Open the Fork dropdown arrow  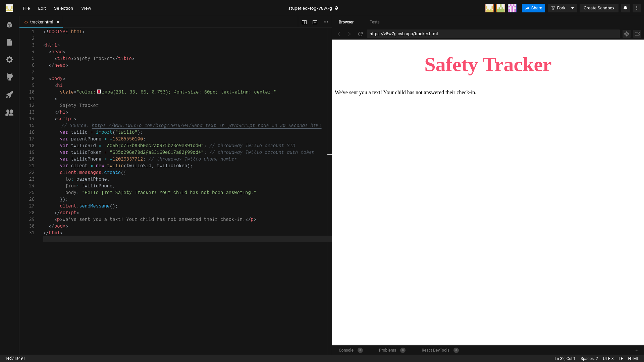573,8
